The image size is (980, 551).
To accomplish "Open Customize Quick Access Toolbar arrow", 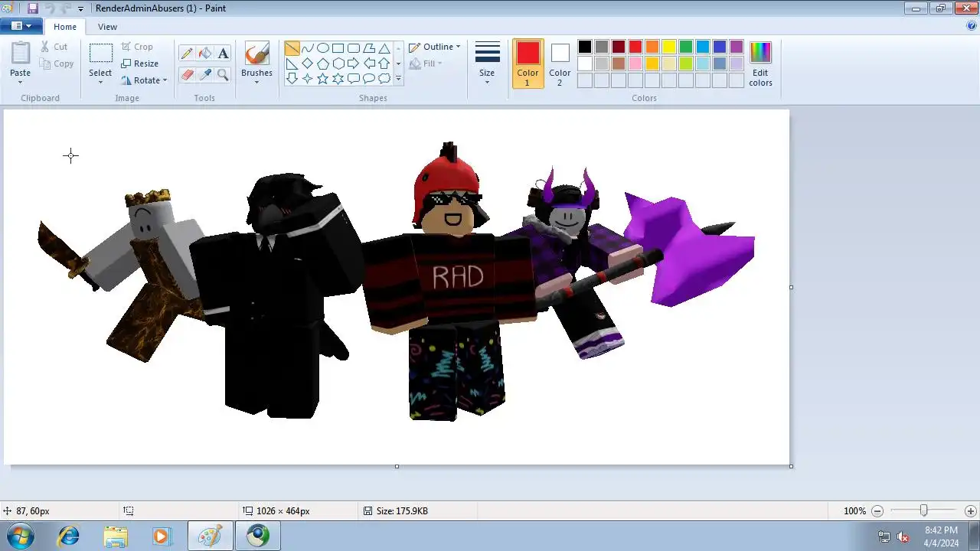I will point(80,9).
